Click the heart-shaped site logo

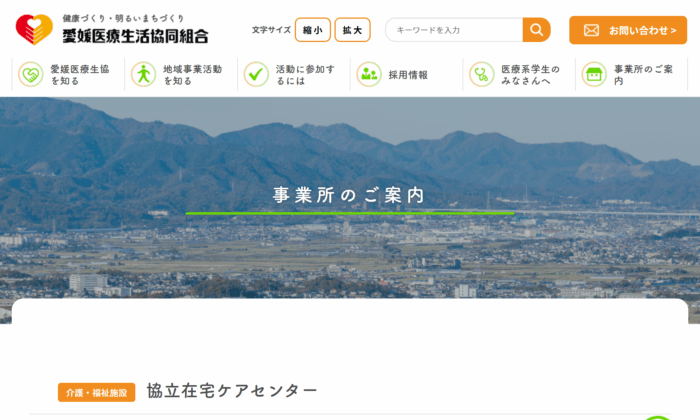[x=34, y=29]
